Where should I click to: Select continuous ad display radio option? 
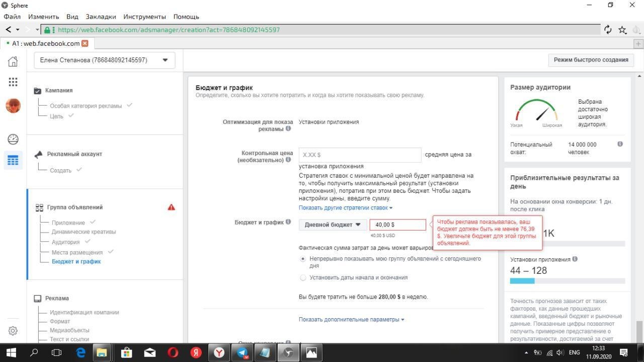point(303,259)
